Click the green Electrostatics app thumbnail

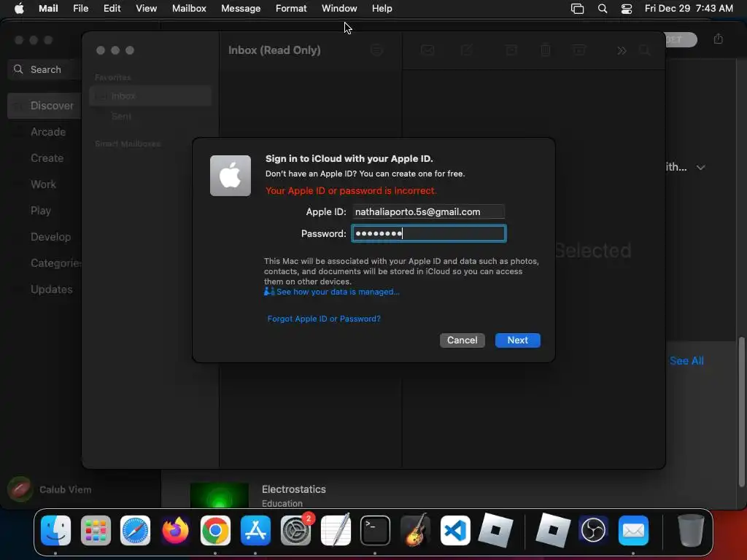pos(219,495)
